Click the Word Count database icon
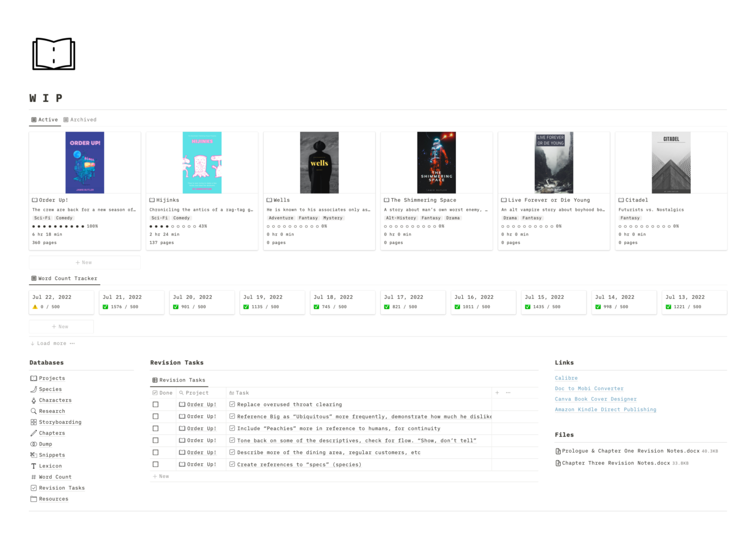Viewport: 756px width, 551px height. [x=33, y=477]
